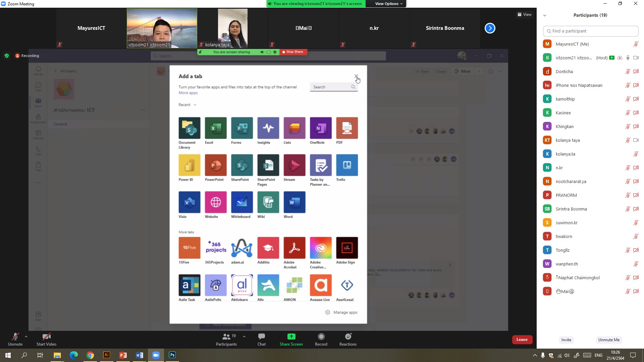The height and width of the screenshot is (362, 644).
Task: Choose the Adobe Sign app tile
Action: pos(347,248)
